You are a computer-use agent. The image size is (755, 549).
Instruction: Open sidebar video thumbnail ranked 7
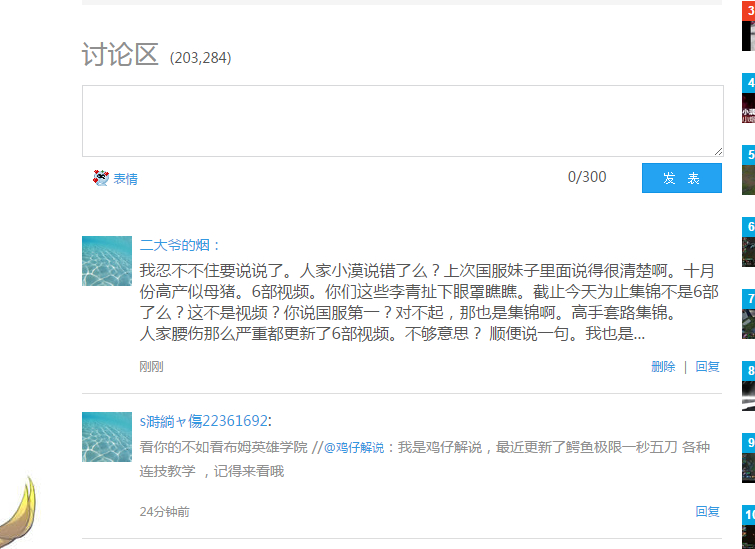tap(748, 314)
